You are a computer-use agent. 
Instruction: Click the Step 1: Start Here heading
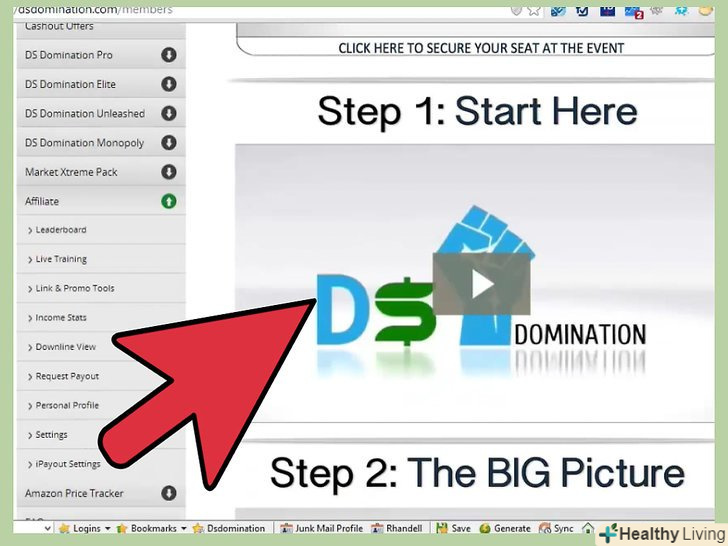pyautogui.click(x=477, y=112)
